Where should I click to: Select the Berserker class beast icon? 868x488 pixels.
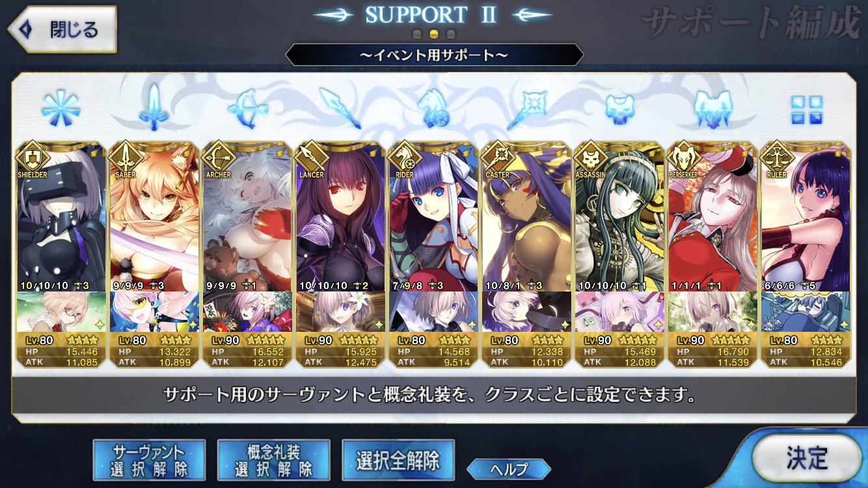[x=714, y=108]
